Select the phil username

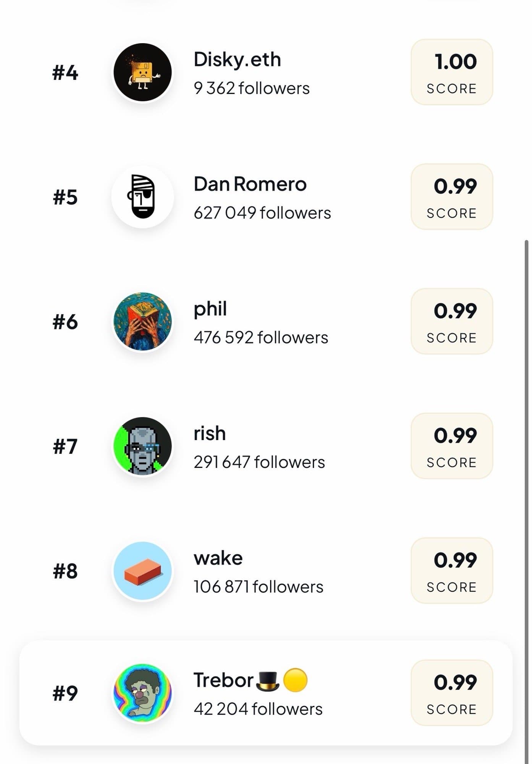[210, 309]
